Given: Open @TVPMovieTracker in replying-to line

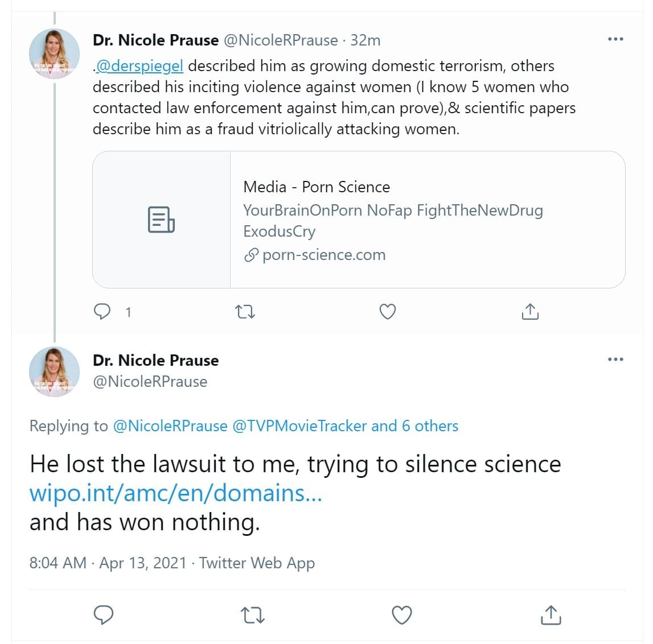Looking at the screenshot, I should pyautogui.click(x=299, y=426).
